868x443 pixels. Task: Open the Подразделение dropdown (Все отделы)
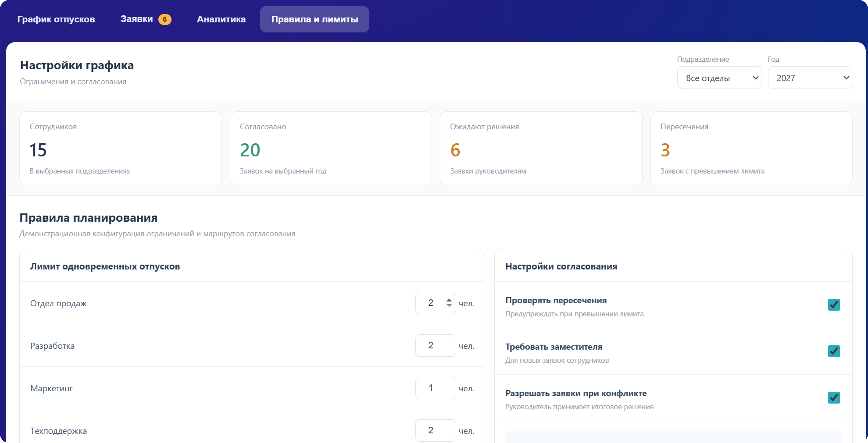(x=719, y=78)
